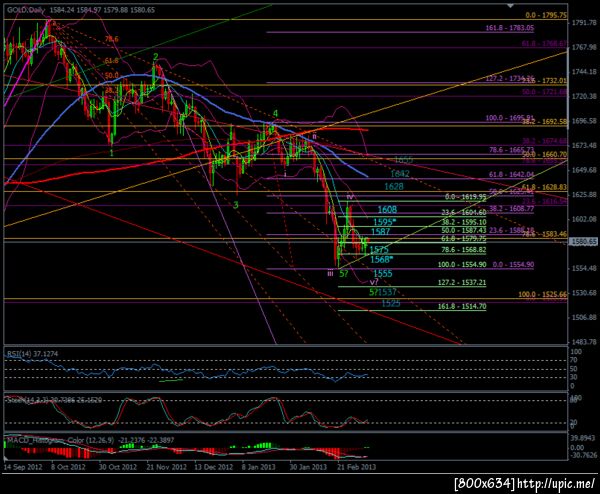Click the 30 Oct 2012 date label
Image resolution: width=600 pixels, height=494 pixels.
tap(117, 467)
